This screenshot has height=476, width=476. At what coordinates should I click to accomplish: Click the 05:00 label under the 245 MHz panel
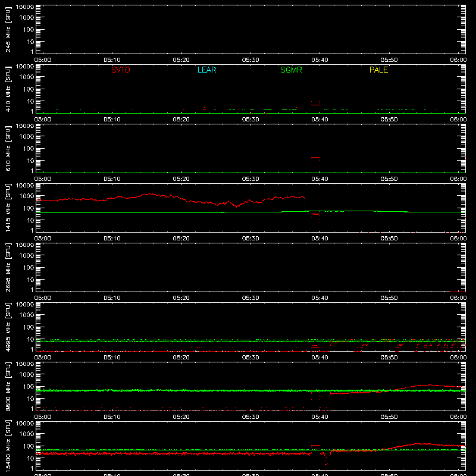point(43,60)
